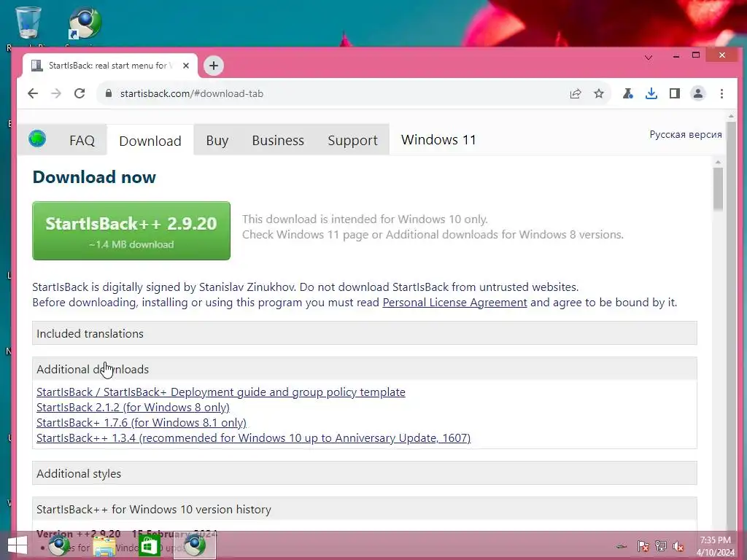This screenshot has width=747, height=560.
Task: Click the StartIsBack globe logo icon
Action: [x=37, y=139]
